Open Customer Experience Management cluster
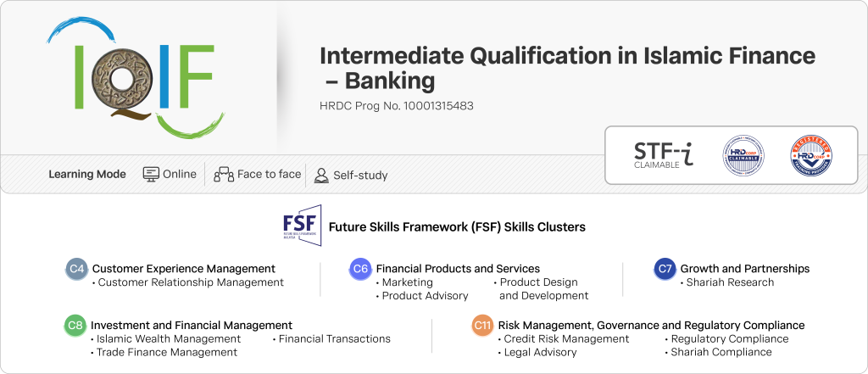The image size is (868, 374). tap(183, 269)
